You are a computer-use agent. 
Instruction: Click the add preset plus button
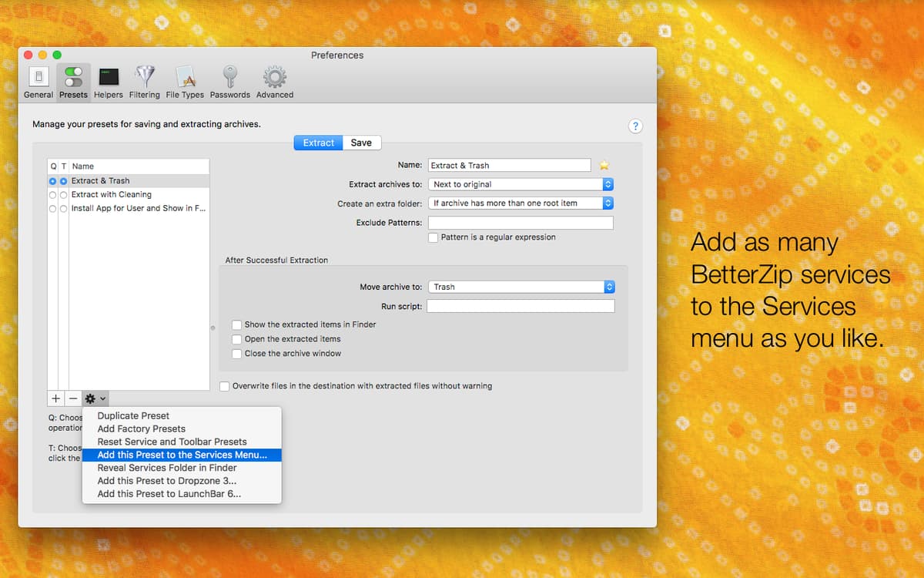55,398
